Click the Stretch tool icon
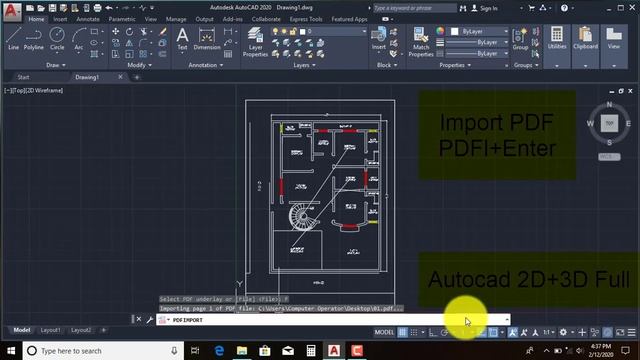Screen dimensions: 640x360 click(116, 54)
